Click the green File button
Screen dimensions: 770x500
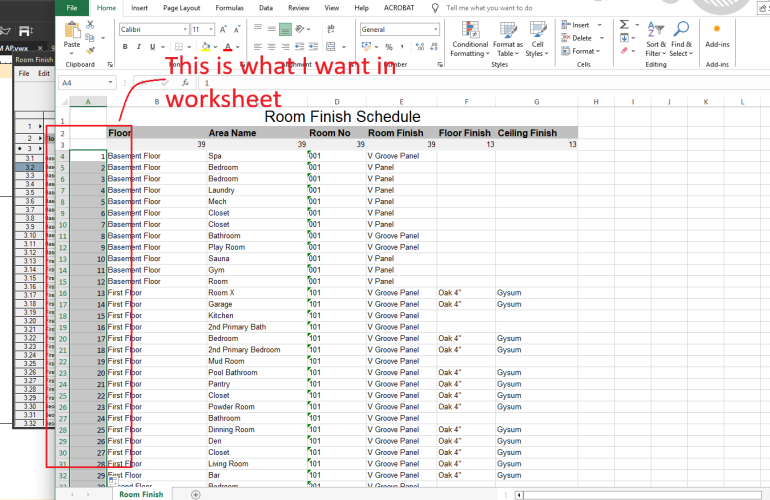pos(71,7)
